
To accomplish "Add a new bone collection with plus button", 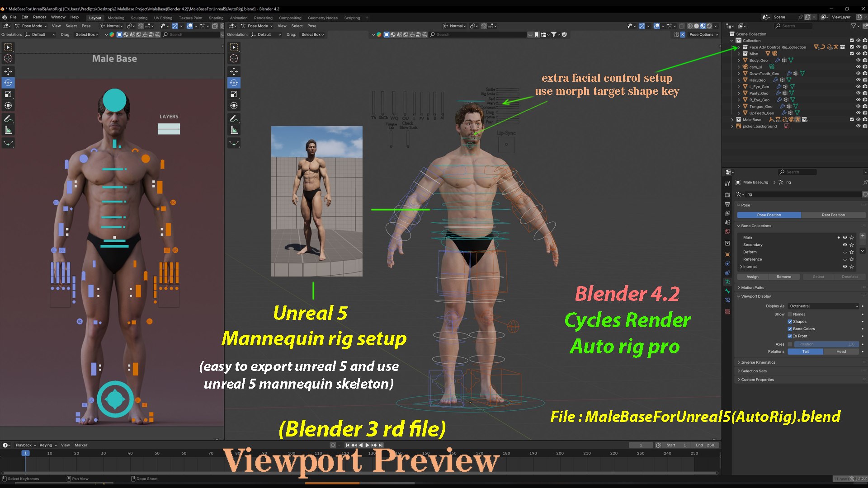I will [863, 236].
